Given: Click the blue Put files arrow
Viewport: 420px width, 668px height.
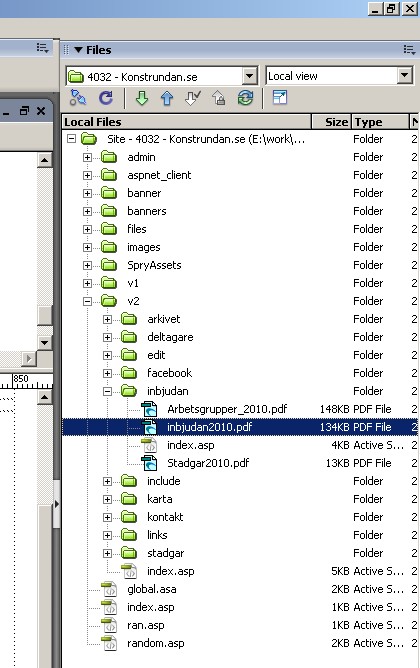Looking at the screenshot, I should (167, 98).
